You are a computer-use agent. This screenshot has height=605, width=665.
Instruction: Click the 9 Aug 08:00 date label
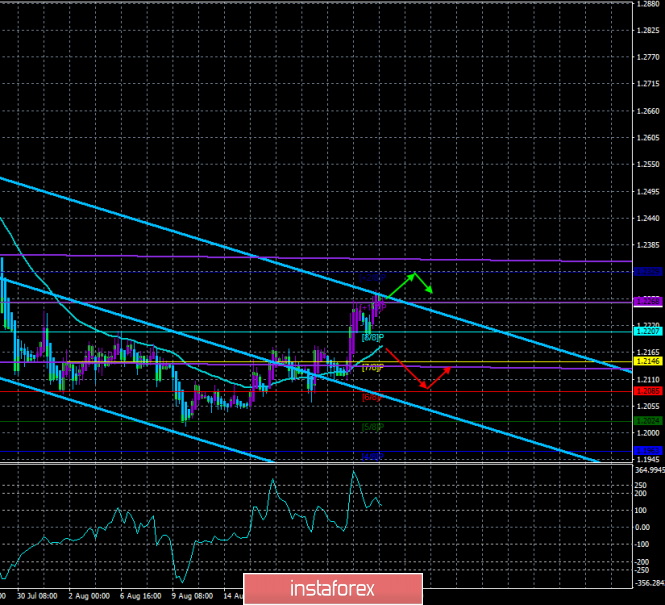(x=193, y=596)
